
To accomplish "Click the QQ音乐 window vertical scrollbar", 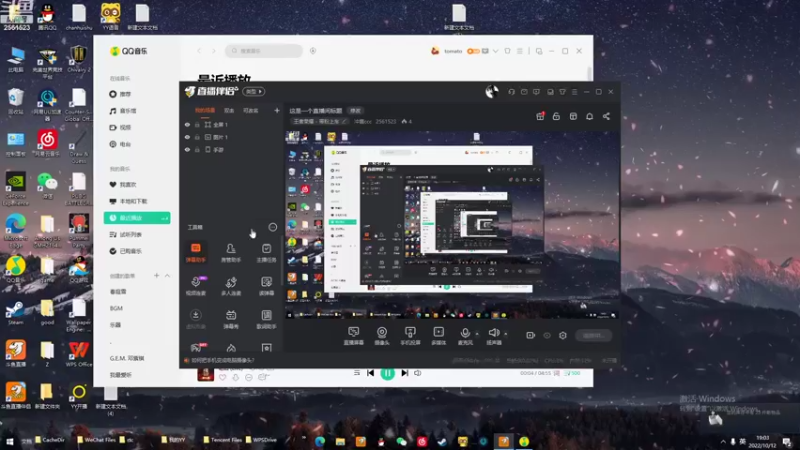I will pos(590,73).
